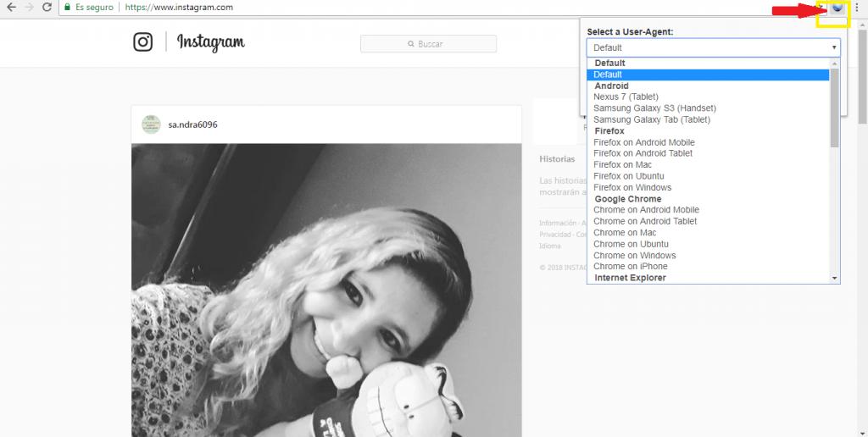Screen dimensions: 868x437
Task: Open the sa.ndra6096 username link
Action: (192, 125)
